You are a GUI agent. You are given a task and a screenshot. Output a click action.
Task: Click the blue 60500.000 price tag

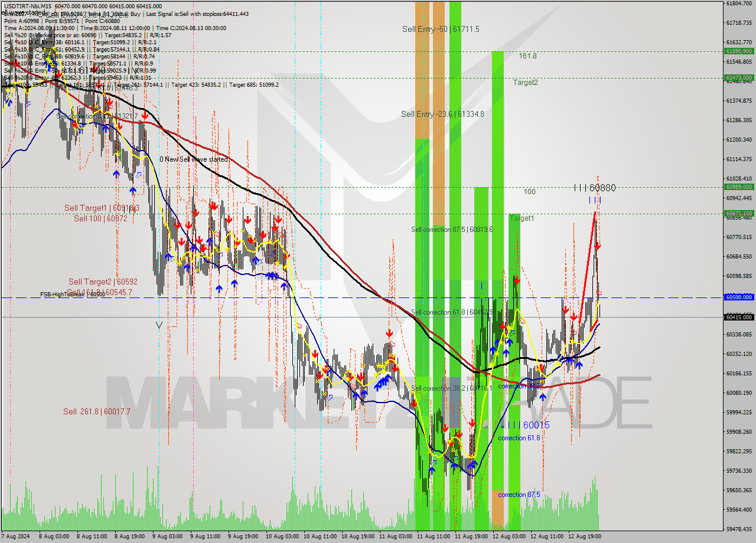point(739,297)
